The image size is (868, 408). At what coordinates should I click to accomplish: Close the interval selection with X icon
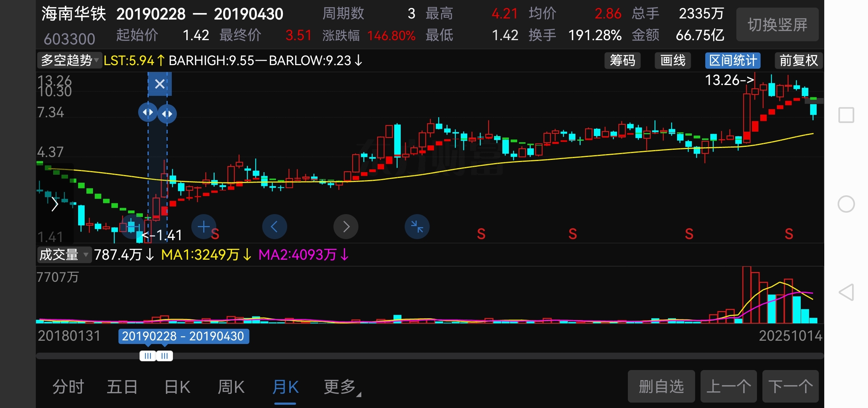click(159, 84)
